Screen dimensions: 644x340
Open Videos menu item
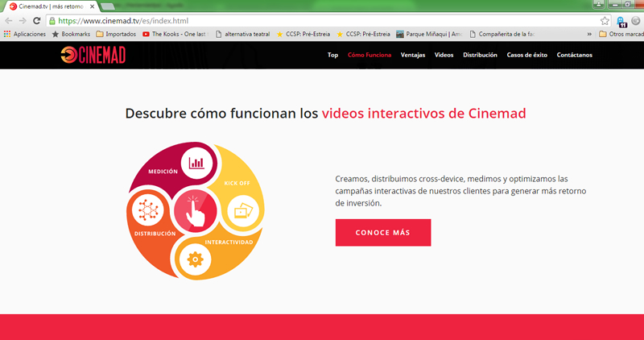pyautogui.click(x=444, y=55)
